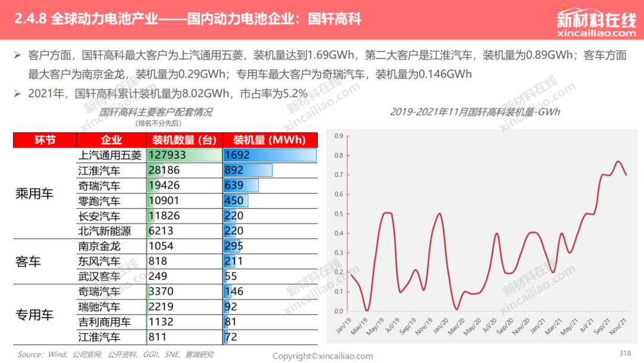Image resolution: width=644 pixels, height=363 pixels.
Task: Click the bullet stating 市占率为5.2%
Action: [x=160, y=94]
